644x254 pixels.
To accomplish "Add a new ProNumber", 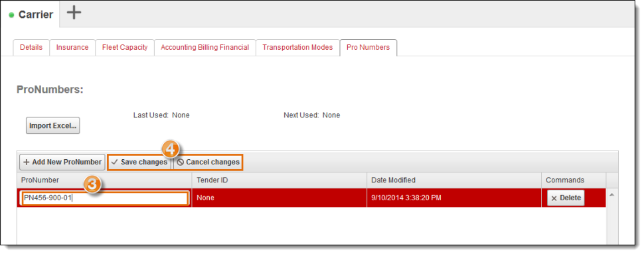I will click(x=62, y=162).
